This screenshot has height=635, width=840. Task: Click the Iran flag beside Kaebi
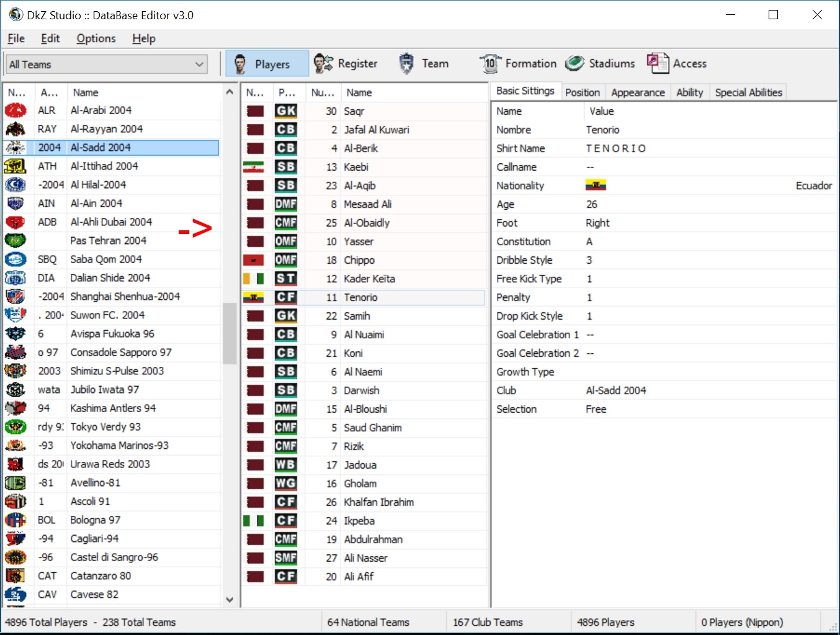tap(254, 167)
